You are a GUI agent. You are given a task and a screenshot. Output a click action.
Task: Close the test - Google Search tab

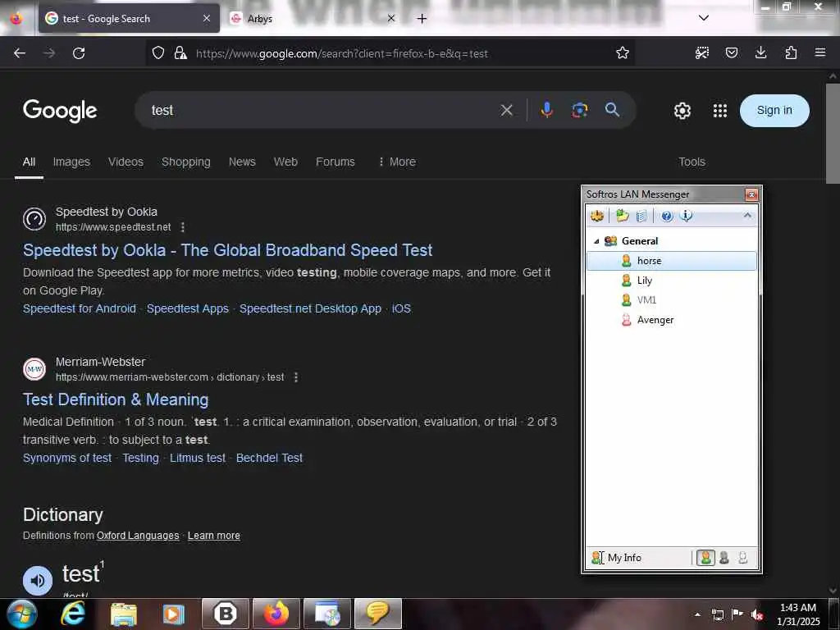pyautogui.click(x=207, y=19)
